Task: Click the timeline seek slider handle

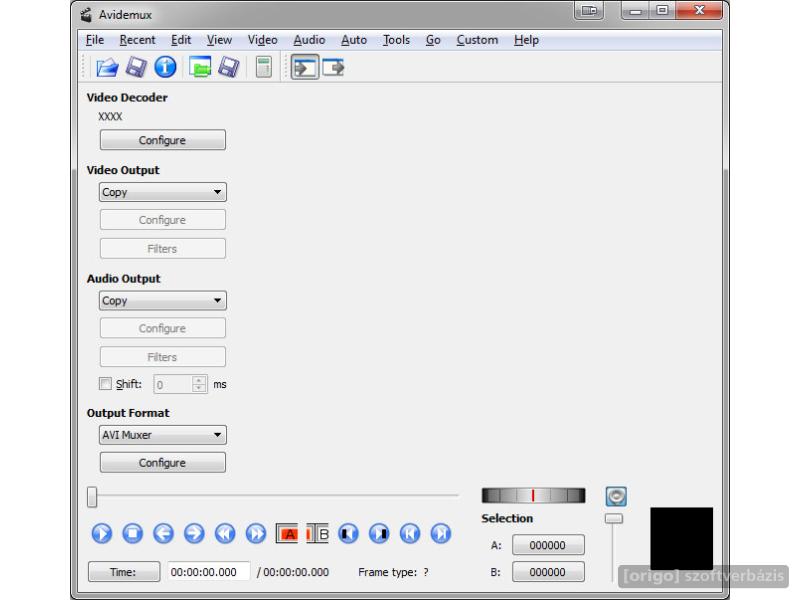Action: 92,497
